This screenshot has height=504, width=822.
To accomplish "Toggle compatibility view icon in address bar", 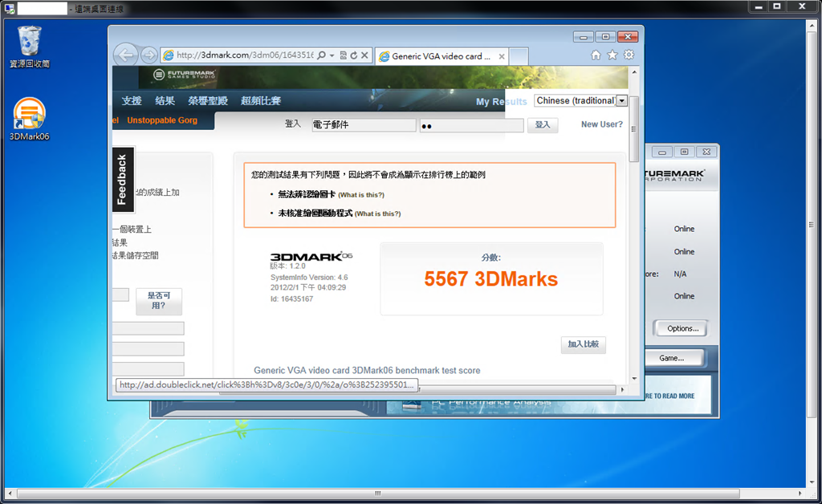I will (x=344, y=55).
